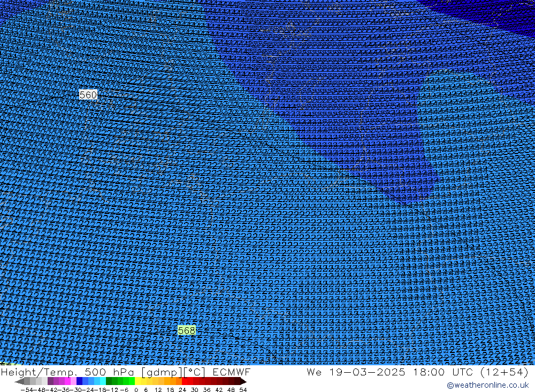Open the weatheronline.co.uk copyright link

pyautogui.click(x=487, y=385)
